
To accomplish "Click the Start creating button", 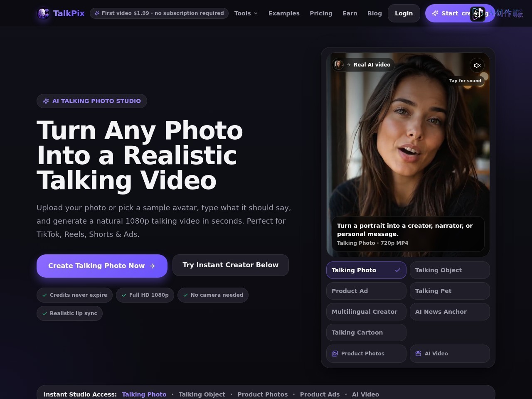I will (460, 13).
